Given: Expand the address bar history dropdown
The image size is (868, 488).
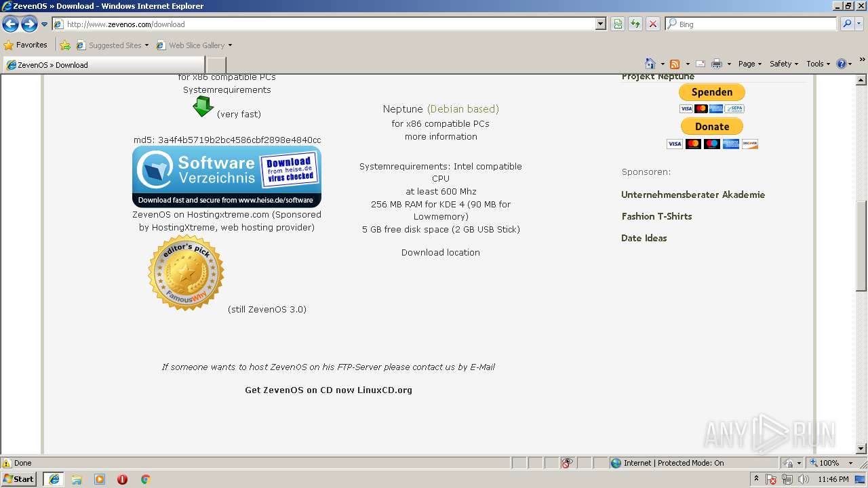Looking at the screenshot, I should (x=601, y=24).
